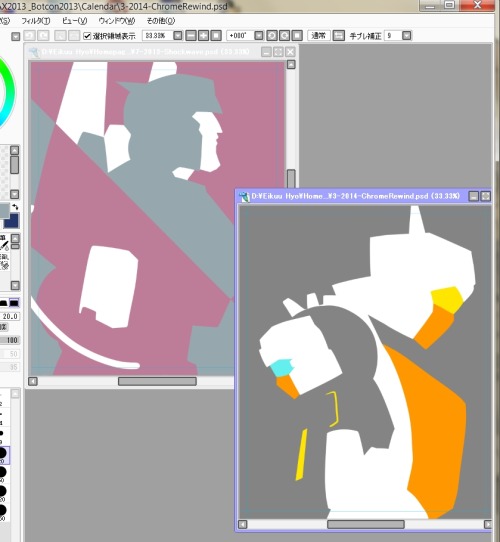Rotate the view clockwise
The width and height of the screenshot is (500, 542).
tap(284, 36)
